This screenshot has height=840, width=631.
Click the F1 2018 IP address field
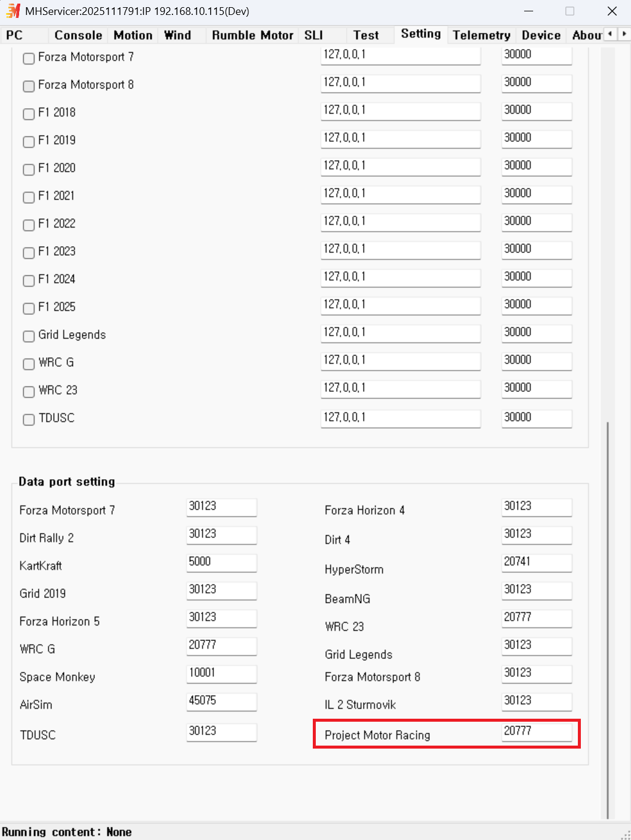pos(401,111)
